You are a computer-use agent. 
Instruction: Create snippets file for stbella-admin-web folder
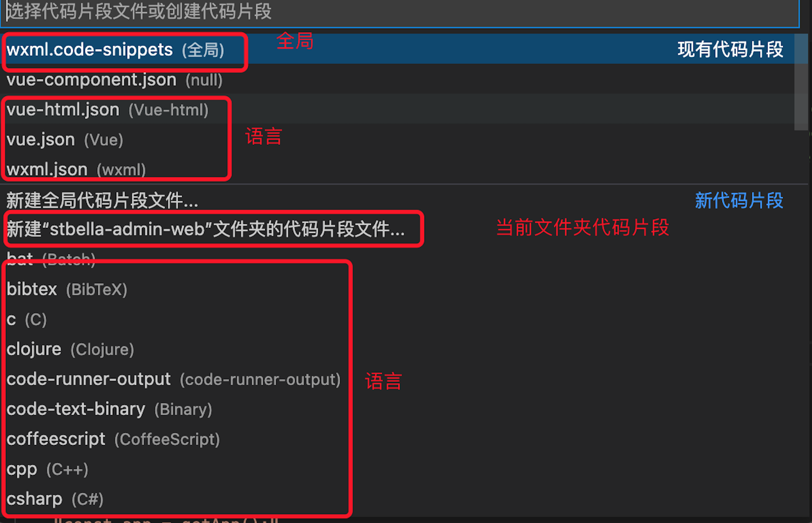click(397, 229)
